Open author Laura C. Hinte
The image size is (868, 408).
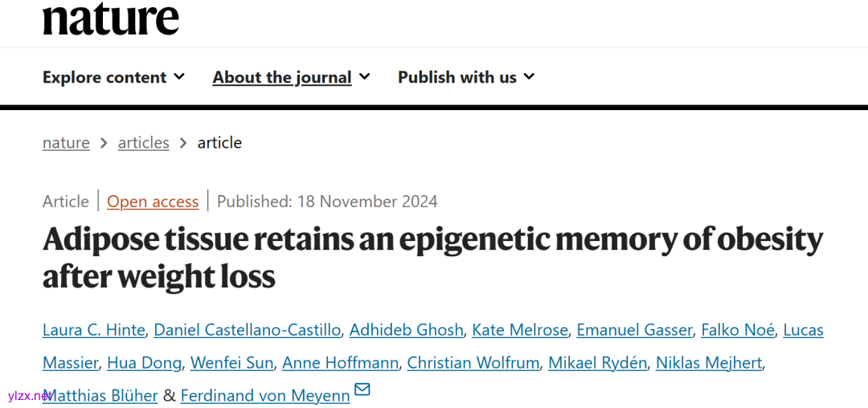pos(94,329)
